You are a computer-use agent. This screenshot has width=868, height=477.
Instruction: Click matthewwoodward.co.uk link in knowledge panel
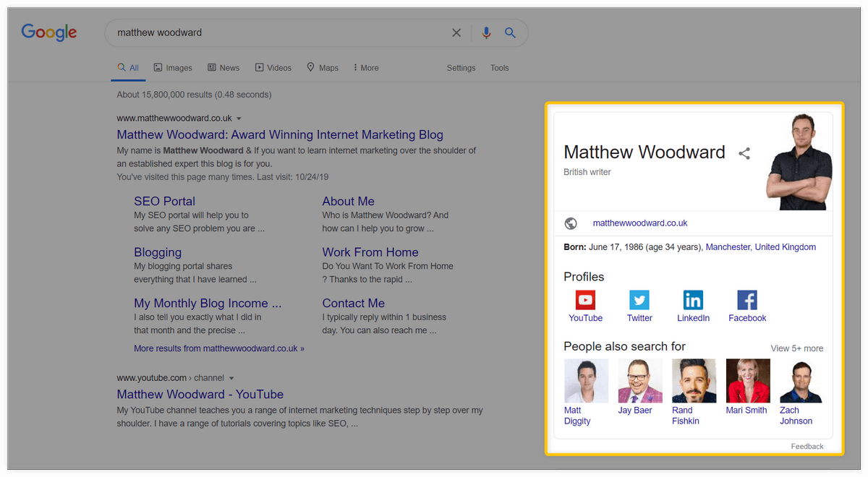[640, 223]
